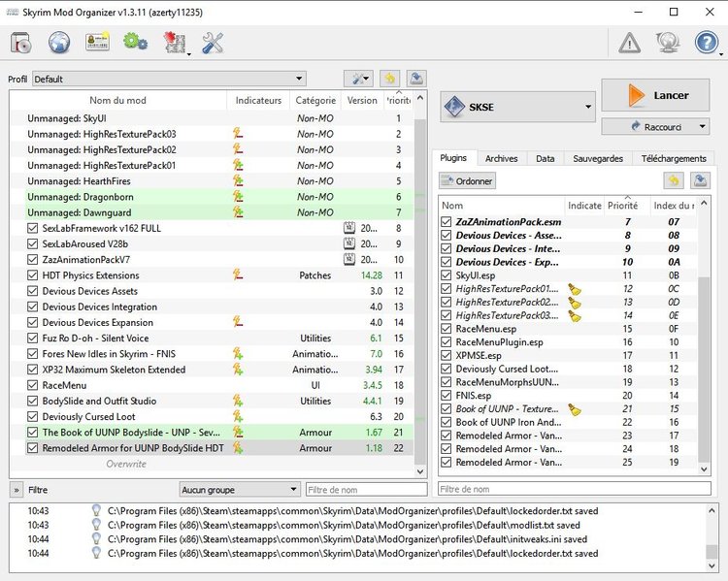This screenshot has width=728, height=581.
Task: Sort mod list by Indicateurs header
Action: click(258, 100)
